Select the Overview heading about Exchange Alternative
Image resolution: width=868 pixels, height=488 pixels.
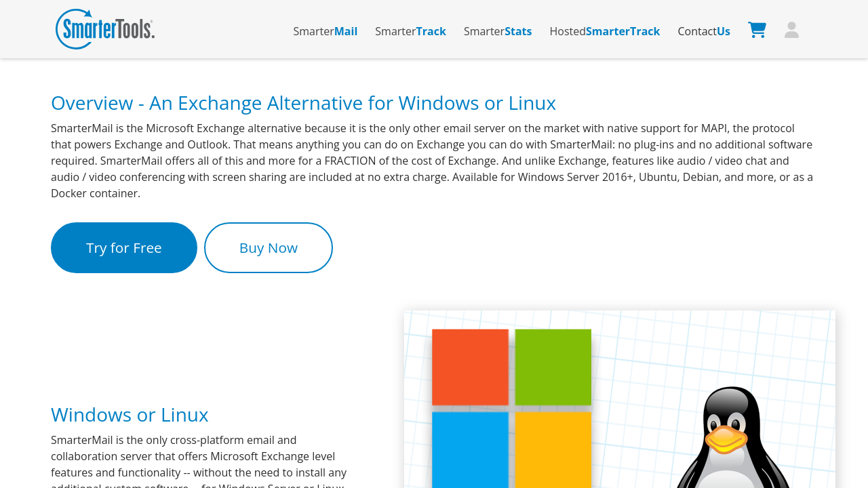303,103
